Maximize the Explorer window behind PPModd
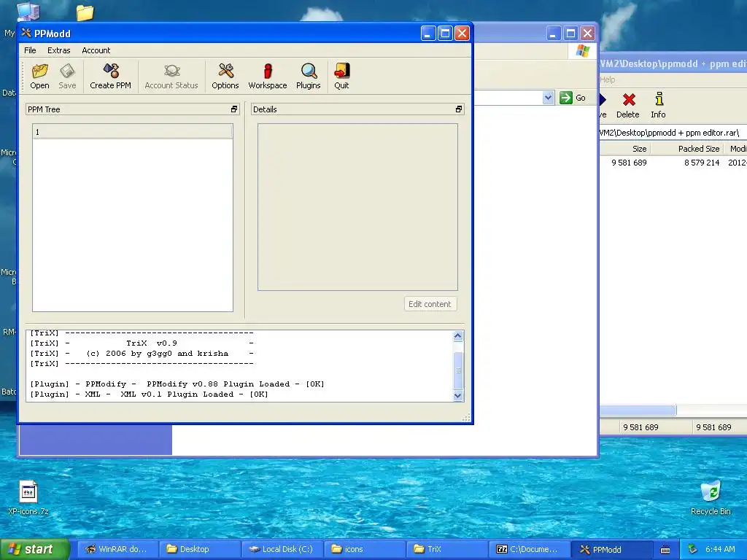 click(x=570, y=34)
